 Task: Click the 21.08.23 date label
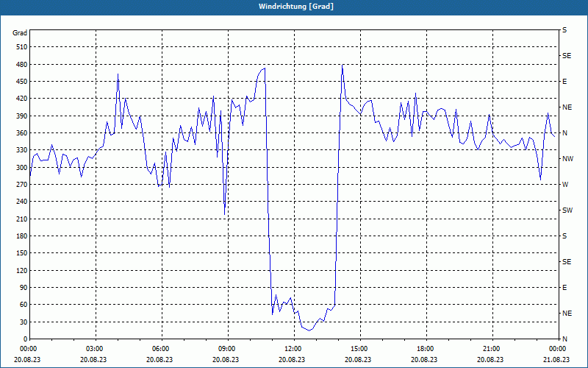(556, 359)
